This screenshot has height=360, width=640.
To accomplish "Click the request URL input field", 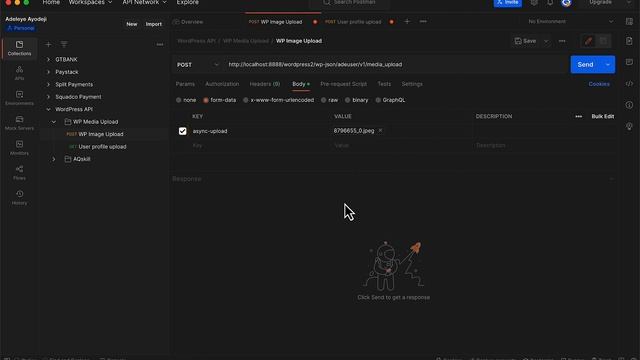I will click(396, 64).
